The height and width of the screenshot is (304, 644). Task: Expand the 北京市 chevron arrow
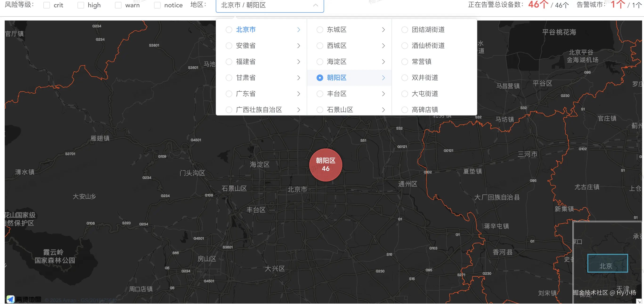(298, 30)
